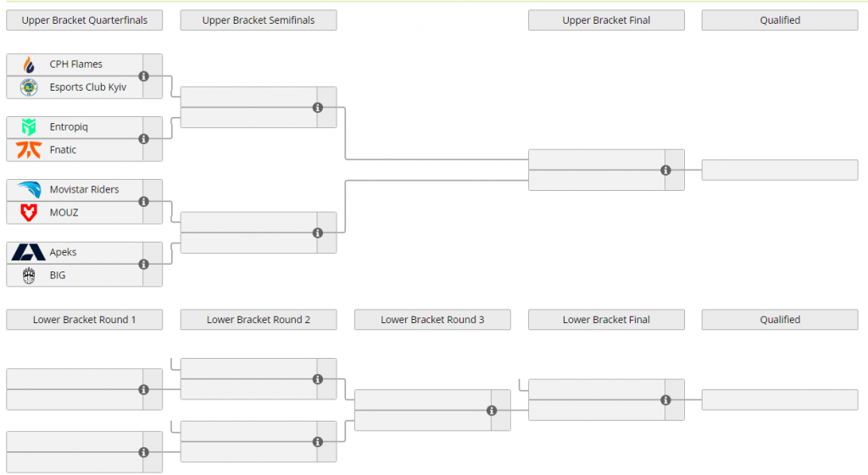
Task: Click the BIG team logo
Action: point(29,276)
